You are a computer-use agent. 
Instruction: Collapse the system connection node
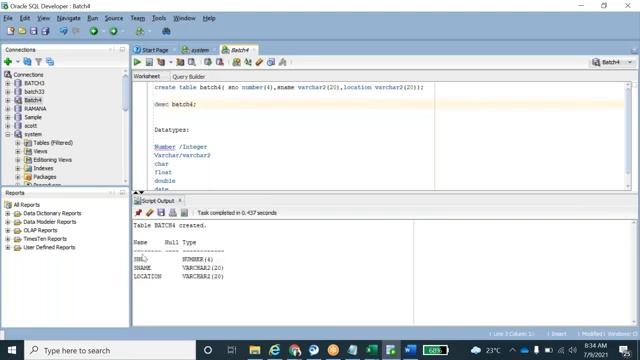[7, 134]
